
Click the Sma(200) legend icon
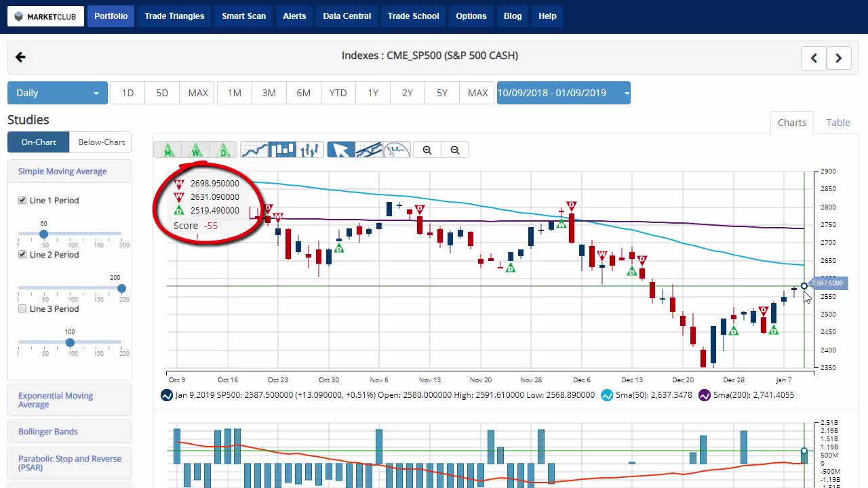705,395
